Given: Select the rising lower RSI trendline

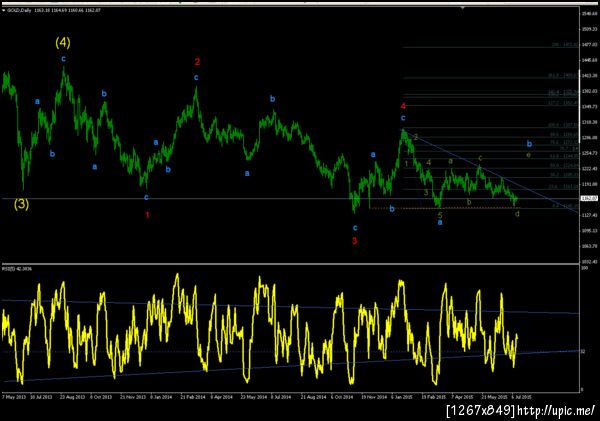Looking at the screenshot, I should coord(291,366).
